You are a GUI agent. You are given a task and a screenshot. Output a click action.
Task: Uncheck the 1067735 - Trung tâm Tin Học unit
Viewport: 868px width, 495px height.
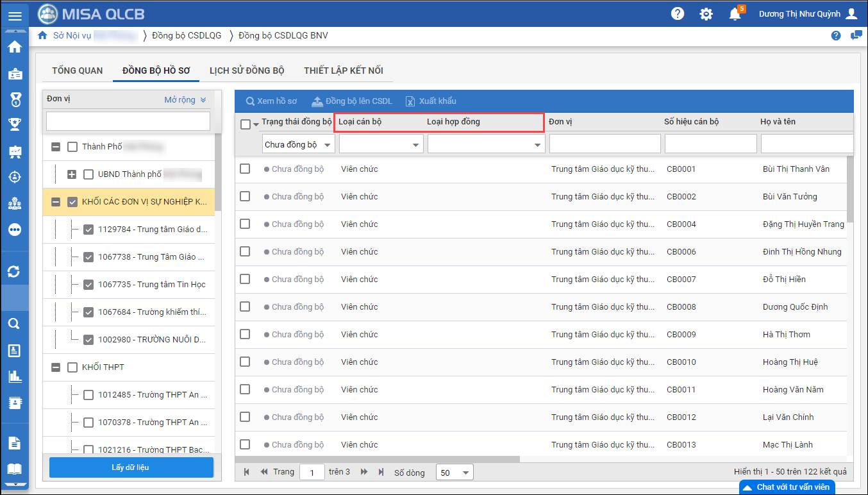tap(89, 285)
